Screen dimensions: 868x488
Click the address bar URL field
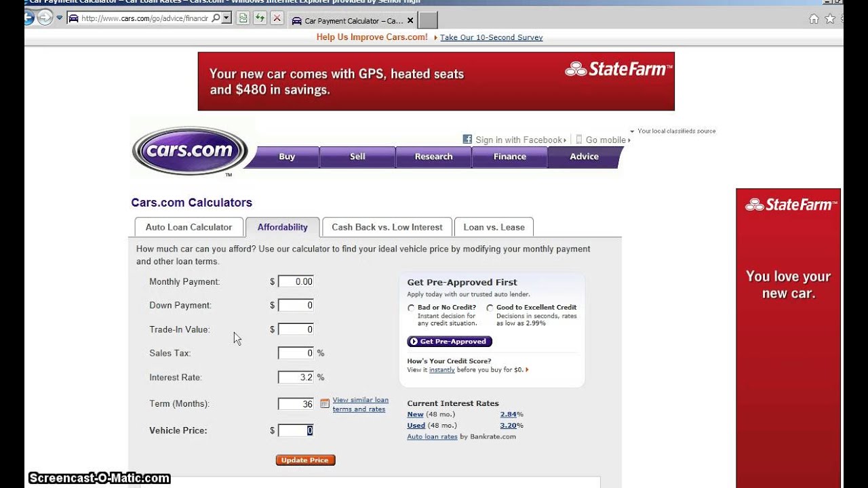[x=144, y=18]
